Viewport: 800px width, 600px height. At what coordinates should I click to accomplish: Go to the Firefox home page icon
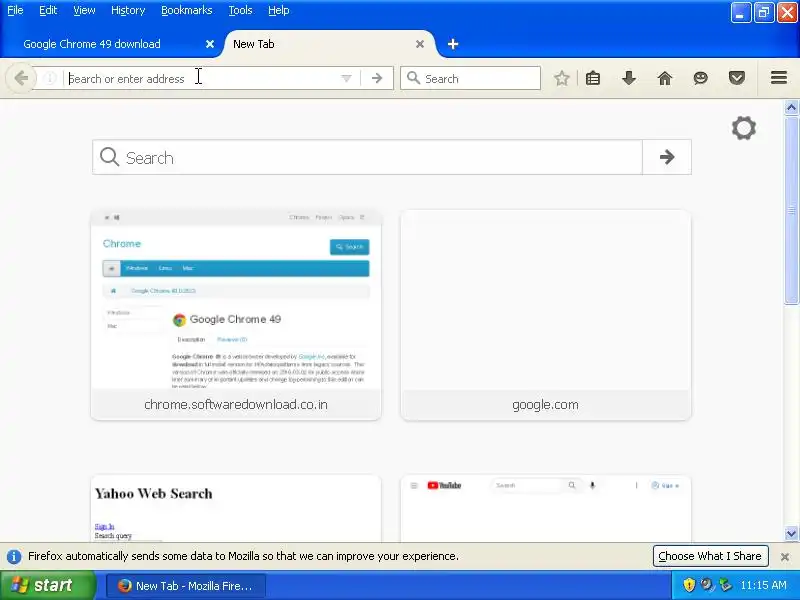[665, 78]
